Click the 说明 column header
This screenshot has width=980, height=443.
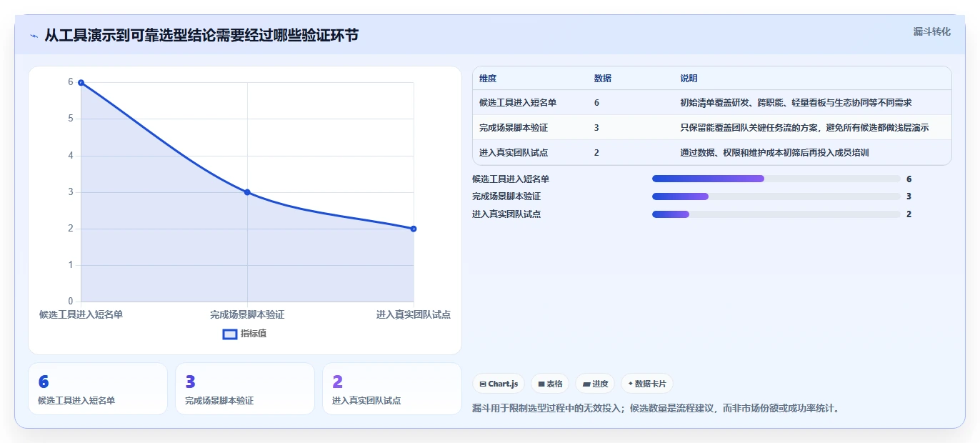[x=689, y=79]
